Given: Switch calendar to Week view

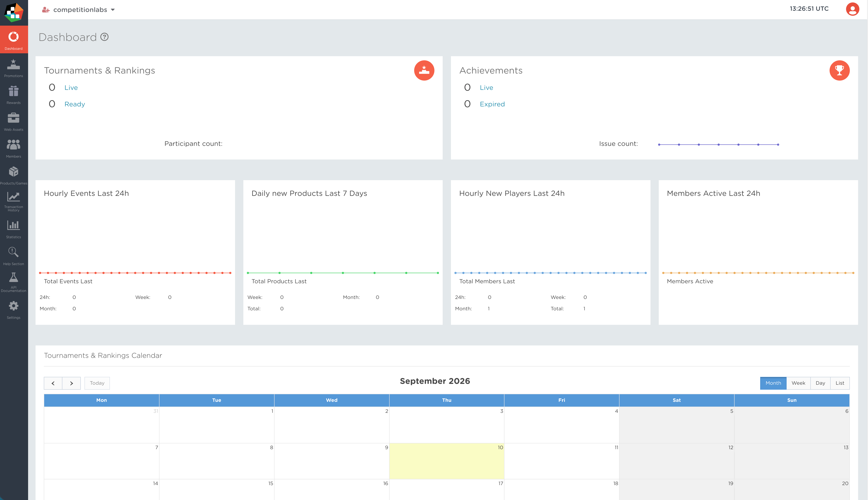Looking at the screenshot, I should click(x=798, y=383).
